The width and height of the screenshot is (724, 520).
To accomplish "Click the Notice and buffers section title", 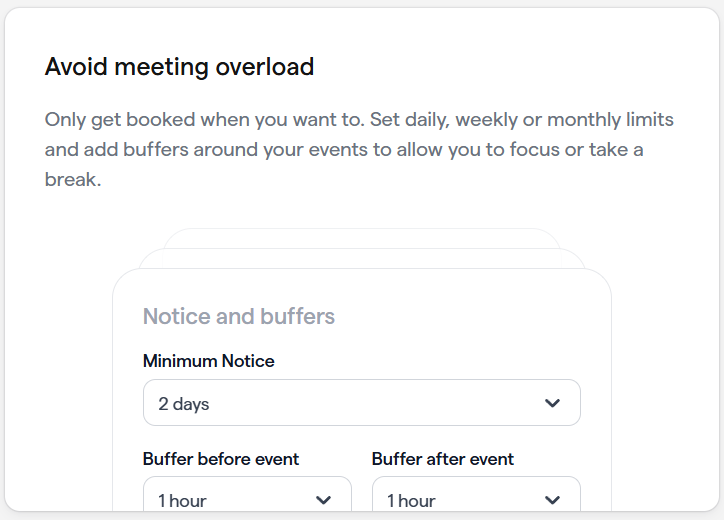I will 239,317.
